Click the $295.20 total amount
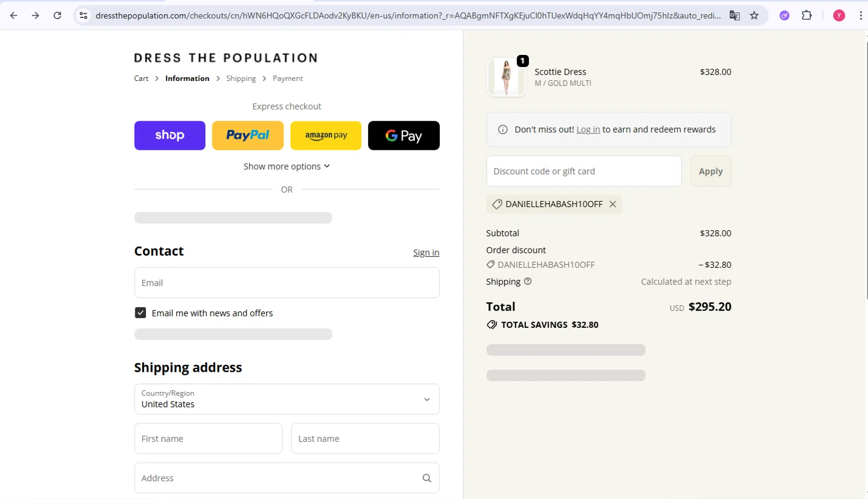 pyautogui.click(x=710, y=307)
